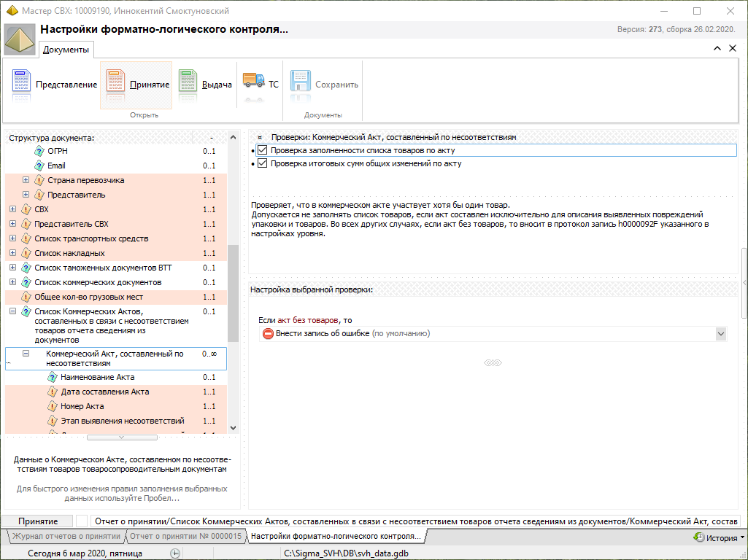Click the document structure vertical scrollbar thumb
748x560 pixels.
coord(234,293)
